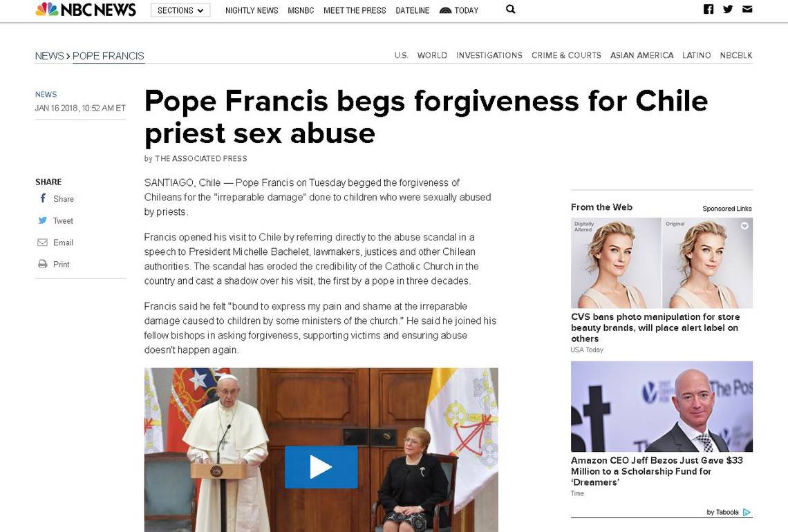The image size is (788, 532).
Task: Click the Pope Francis breadcrumb link
Action: click(x=108, y=56)
